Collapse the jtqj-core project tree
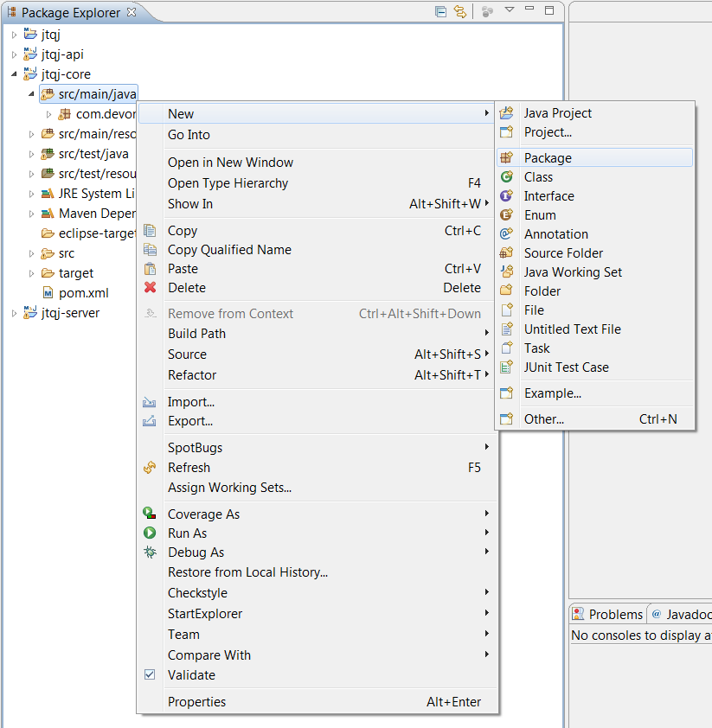 point(14,74)
